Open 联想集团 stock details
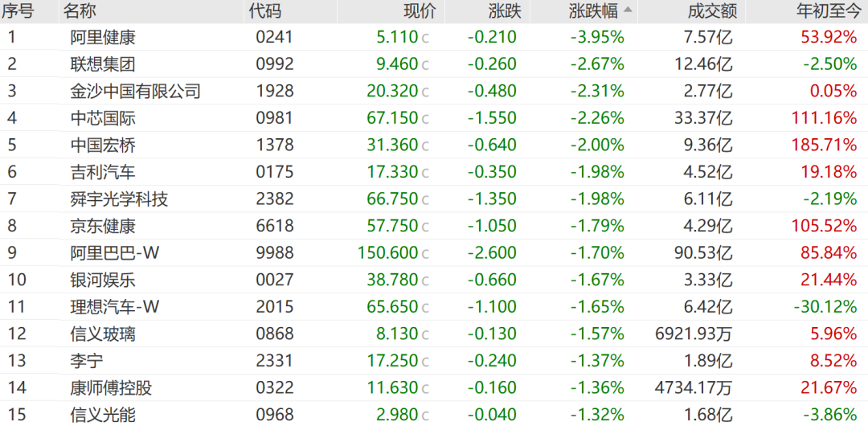868x426 pixels. [103, 64]
